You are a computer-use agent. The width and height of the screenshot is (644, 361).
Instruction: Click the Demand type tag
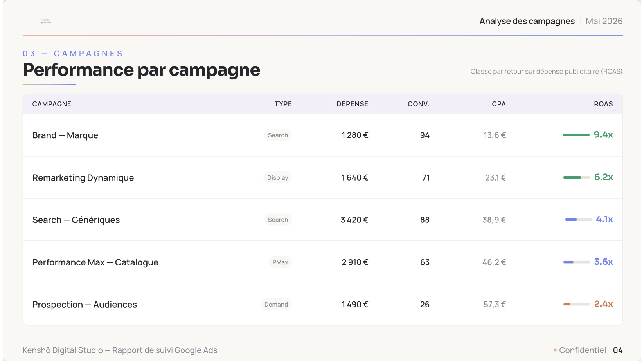pyautogui.click(x=276, y=304)
